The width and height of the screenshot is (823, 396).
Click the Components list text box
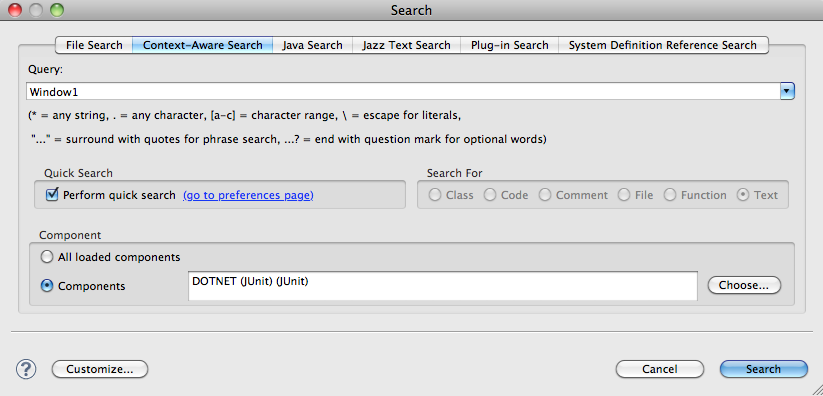pos(442,286)
